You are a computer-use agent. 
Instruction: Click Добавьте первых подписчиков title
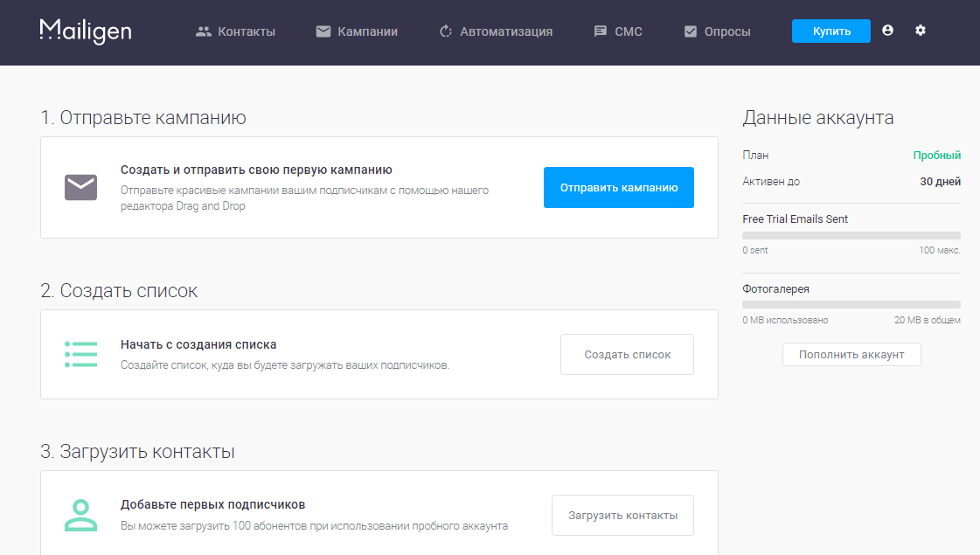point(212,504)
